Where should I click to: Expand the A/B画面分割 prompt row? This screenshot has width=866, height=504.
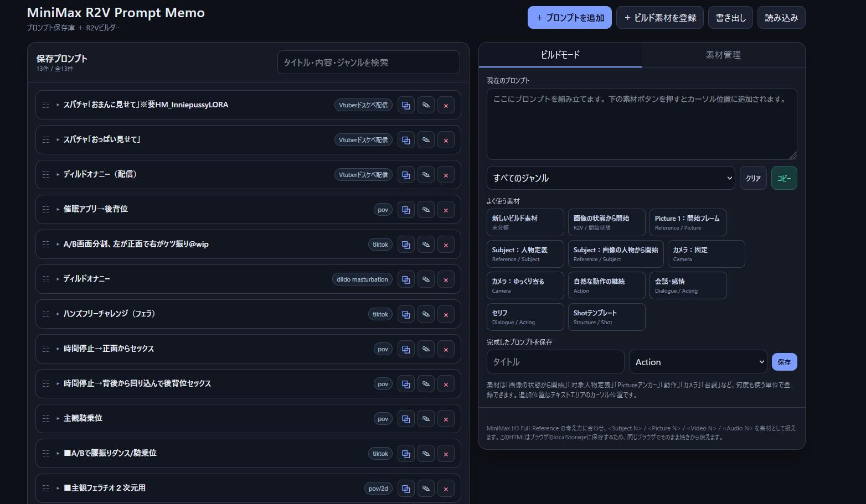coord(58,244)
